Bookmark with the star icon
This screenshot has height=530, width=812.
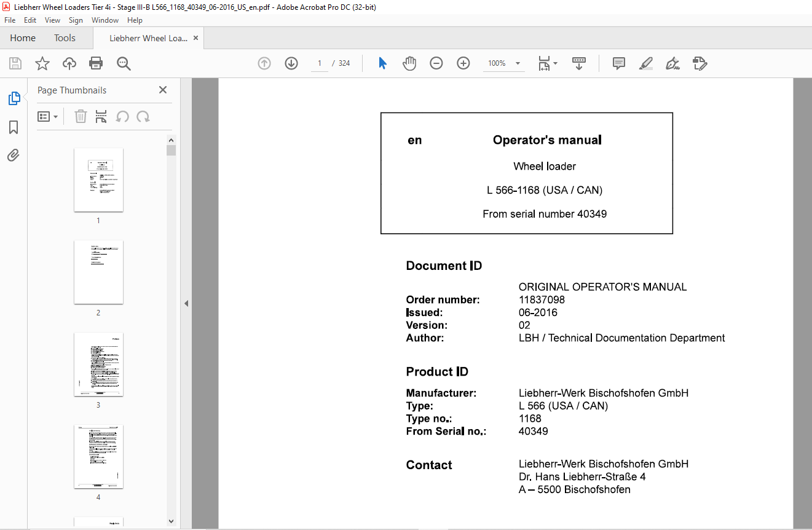point(42,63)
